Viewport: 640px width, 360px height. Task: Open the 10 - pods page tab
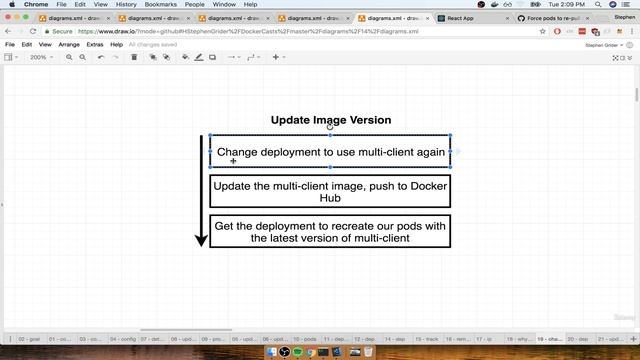tap(304, 339)
